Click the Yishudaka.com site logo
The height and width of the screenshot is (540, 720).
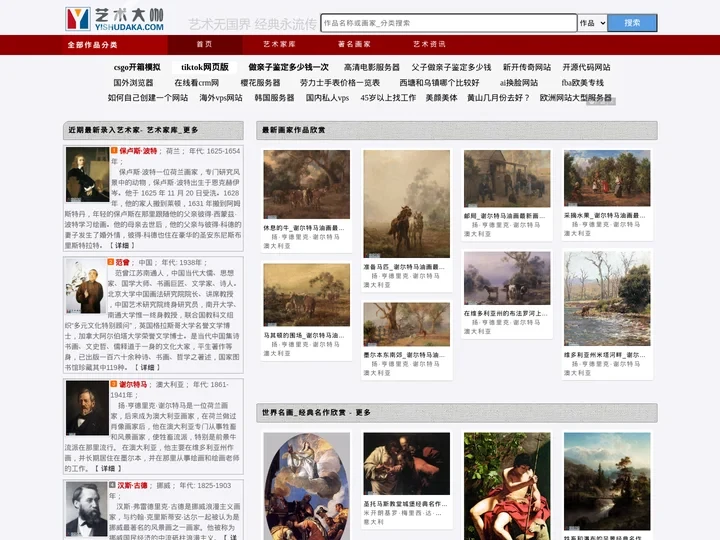[115, 19]
